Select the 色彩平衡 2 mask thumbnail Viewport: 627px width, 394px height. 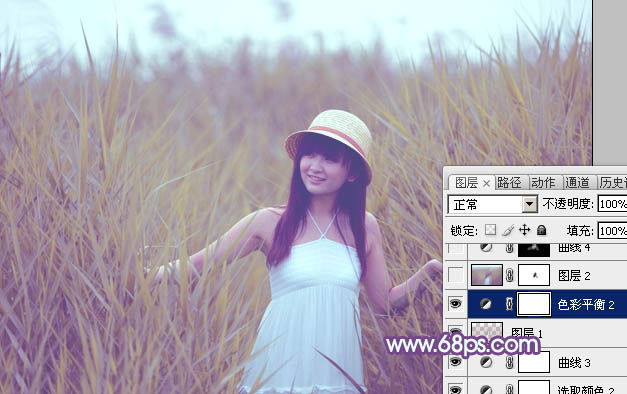tap(534, 304)
